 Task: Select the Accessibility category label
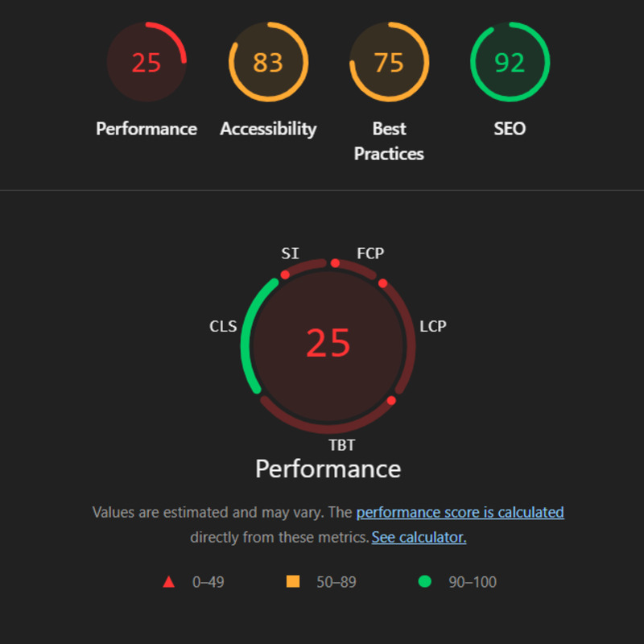point(268,129)
